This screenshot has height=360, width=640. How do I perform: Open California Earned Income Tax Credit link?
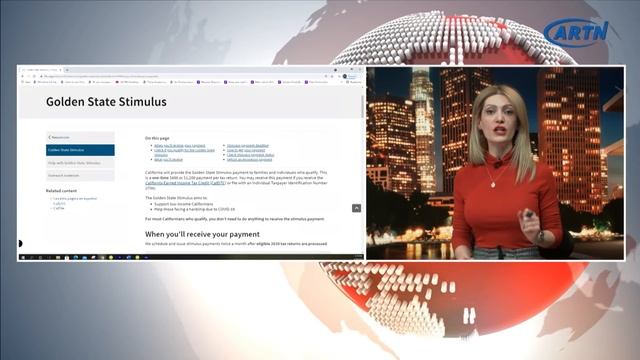point(185,183)
